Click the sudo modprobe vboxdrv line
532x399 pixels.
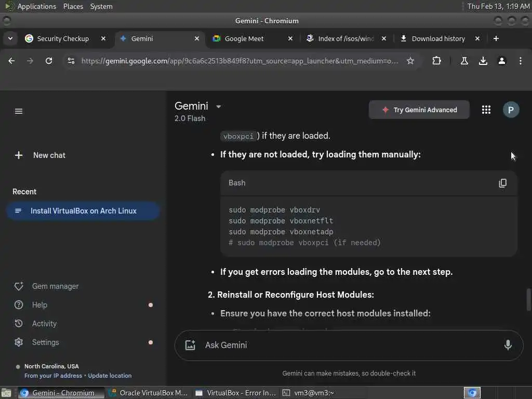[x=274, y=210]
